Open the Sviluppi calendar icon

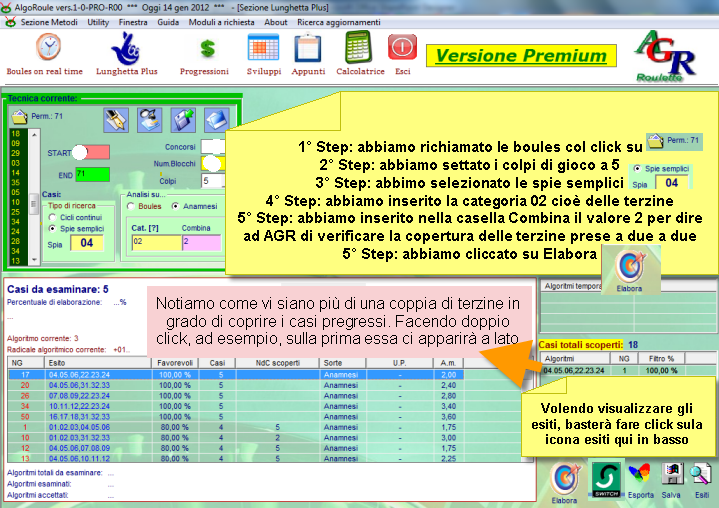click(263, 49)
